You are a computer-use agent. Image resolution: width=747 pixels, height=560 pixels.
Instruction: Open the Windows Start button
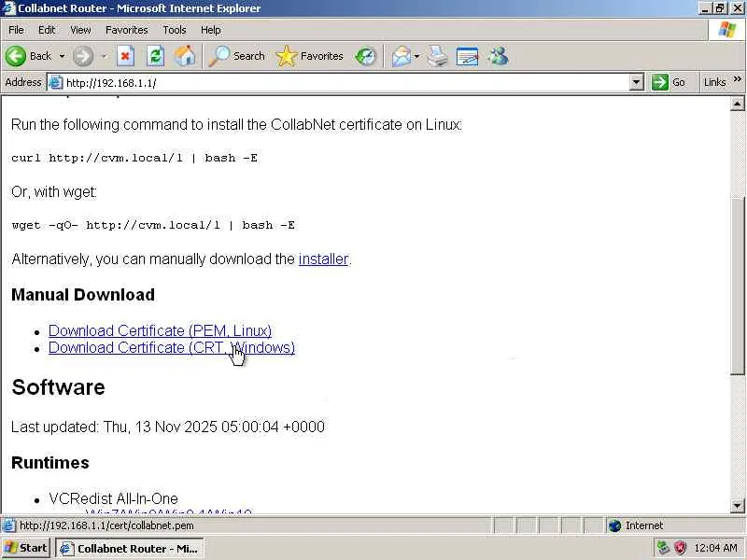(26, 548)
